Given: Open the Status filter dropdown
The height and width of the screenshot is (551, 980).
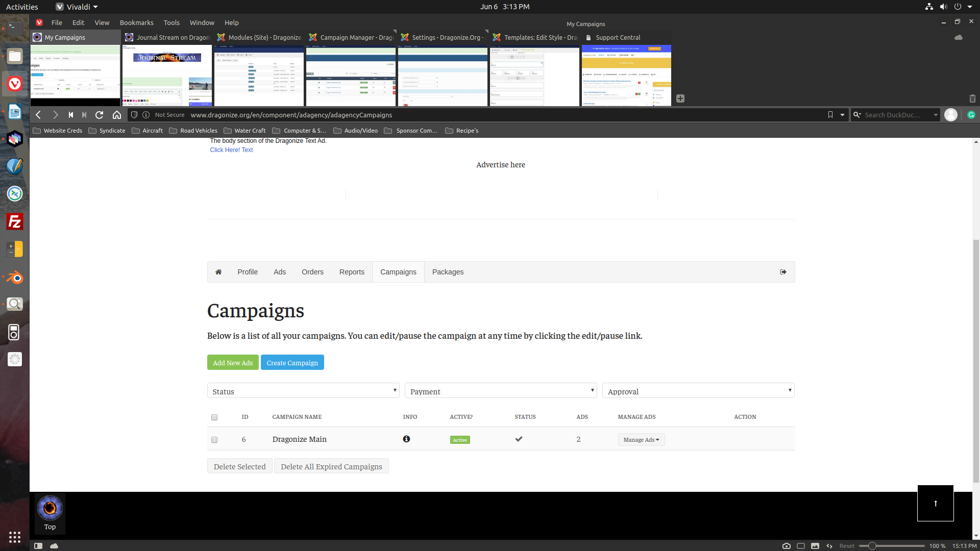Looking at the screenshot, I should coord(303,391).
